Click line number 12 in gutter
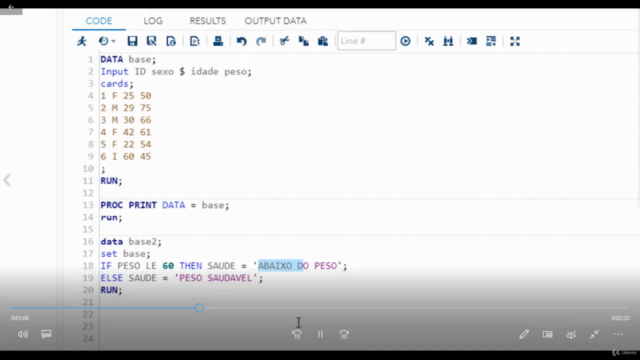Viewport: 640px width, 360px height. coord(88,193)
